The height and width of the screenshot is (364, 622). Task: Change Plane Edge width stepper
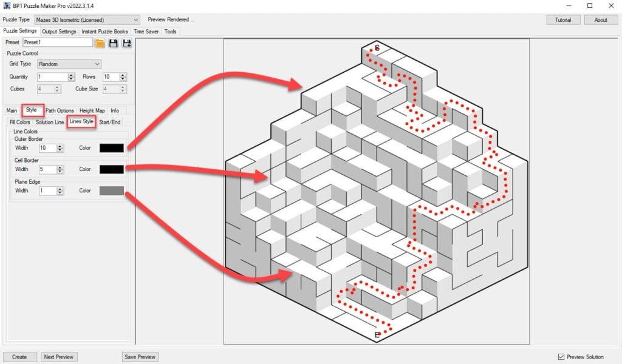point(60,190)
